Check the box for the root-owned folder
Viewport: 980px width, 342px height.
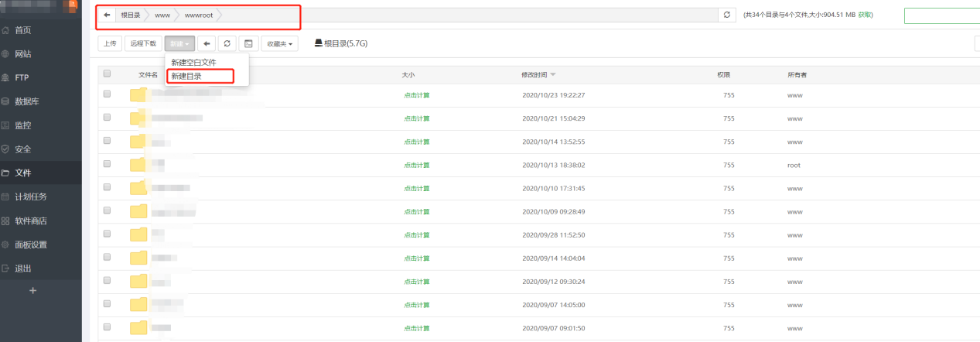coord(107,164)
